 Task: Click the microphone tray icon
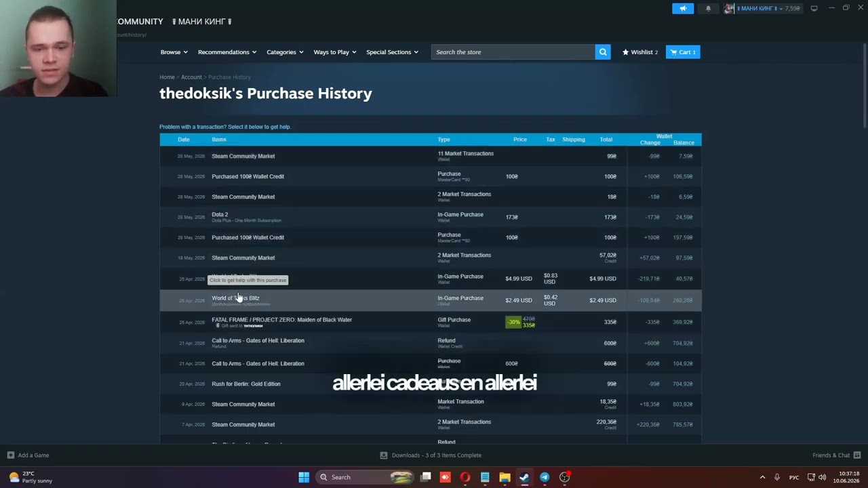point(777,477)
